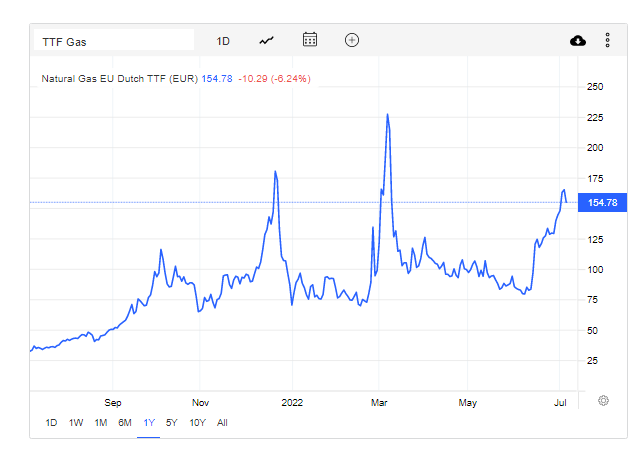Select the 1W time range
Viewport: 643px width, 459px height.
coord(76,422)
